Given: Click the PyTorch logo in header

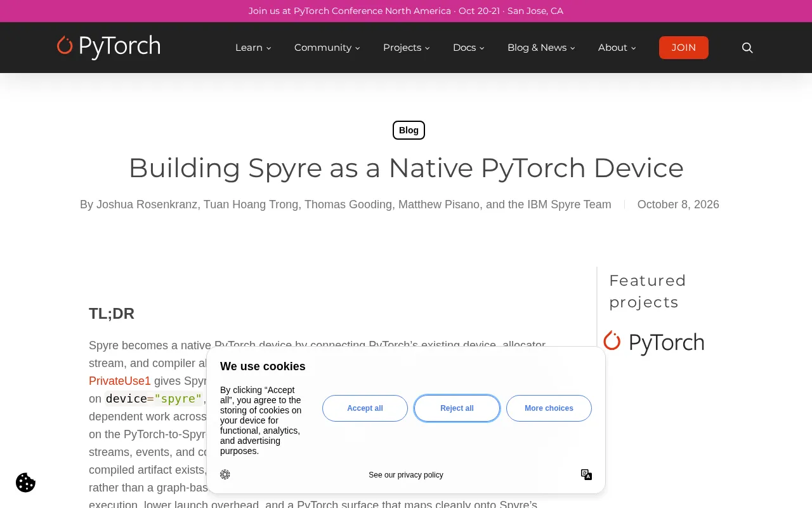Looking at the screenshot, I should (x=108, y=47).
